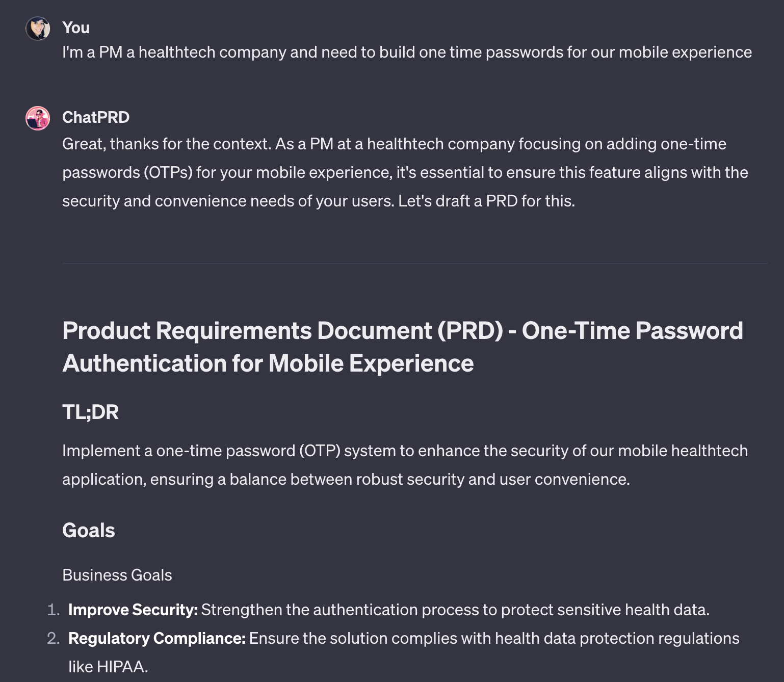
Task: Click the TL;DR summary paragraph about OTP system
Action: pyautogui.click(x=405, y=465)
